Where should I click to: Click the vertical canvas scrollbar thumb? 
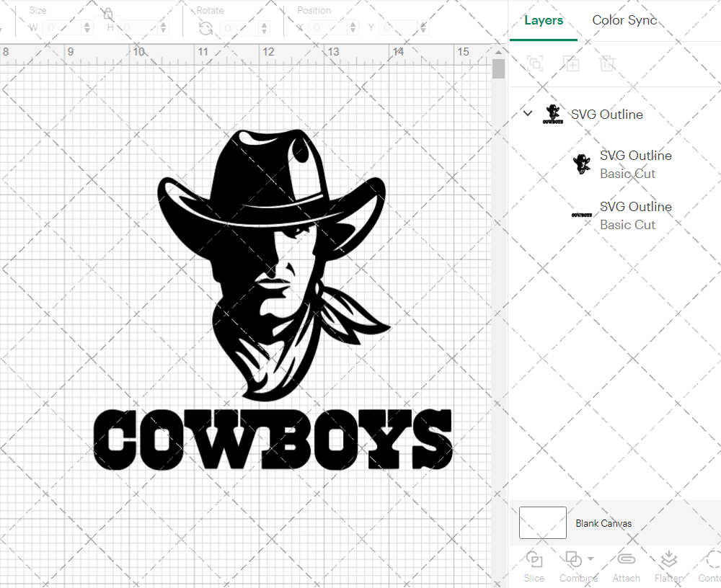(498, 69)
